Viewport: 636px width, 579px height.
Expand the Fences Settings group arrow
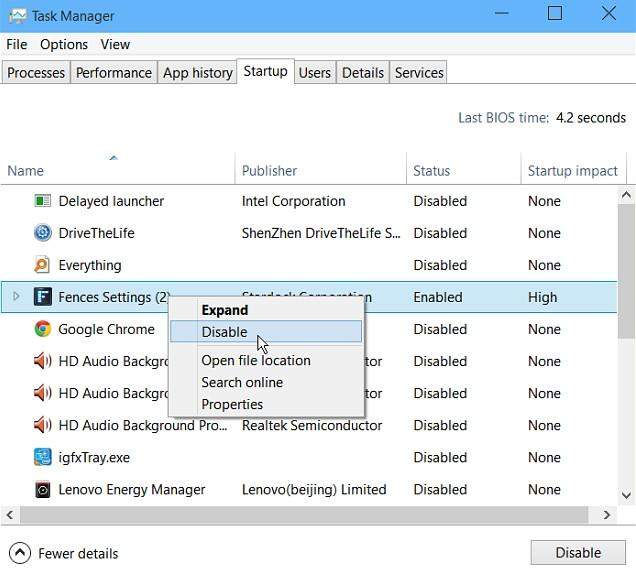16,296
